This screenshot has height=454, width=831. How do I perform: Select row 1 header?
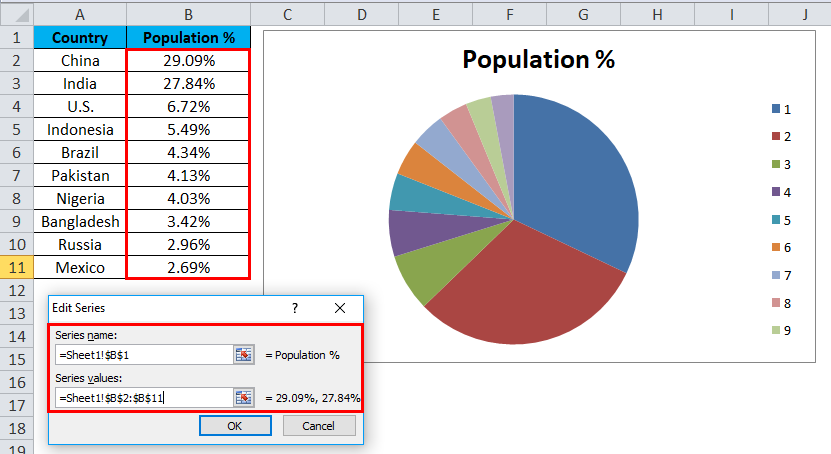pyautogui.click(x=17, y=38)
